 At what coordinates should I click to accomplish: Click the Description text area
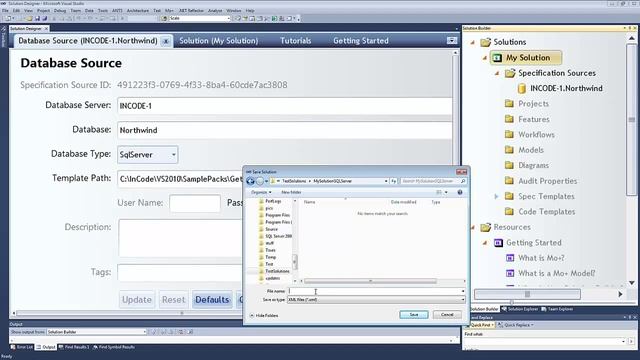click(x=181, y=238)
